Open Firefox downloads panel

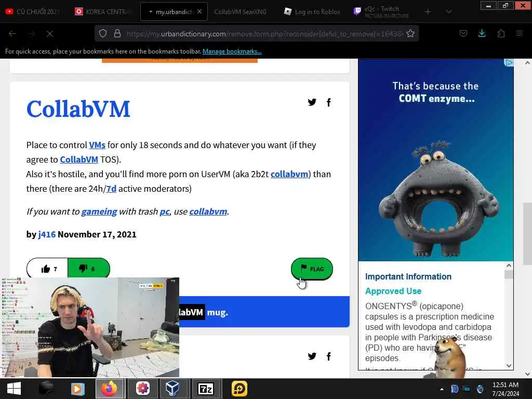482,33
